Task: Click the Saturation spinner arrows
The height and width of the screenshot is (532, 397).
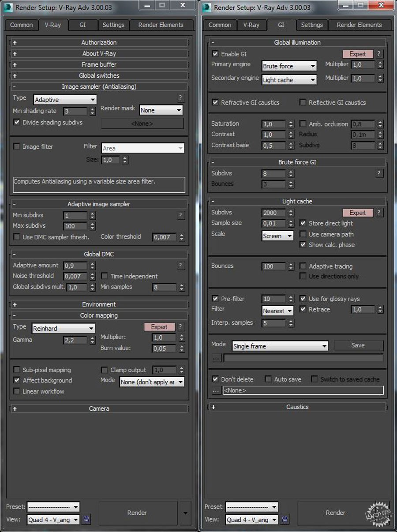Action: click(291, 124)
